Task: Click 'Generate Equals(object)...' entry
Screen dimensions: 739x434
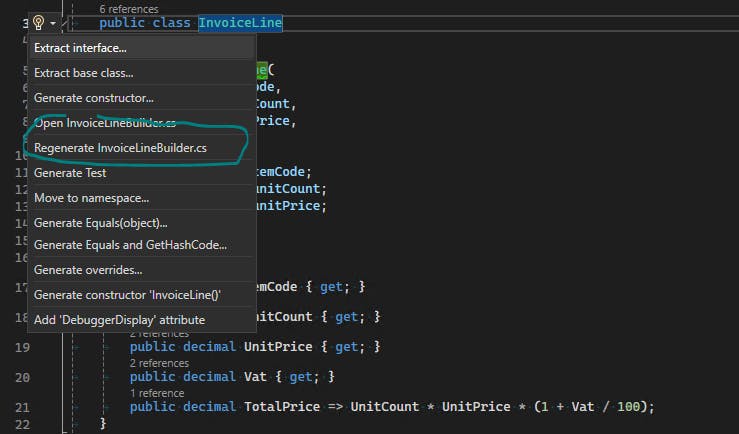Action: coord(100,223)
